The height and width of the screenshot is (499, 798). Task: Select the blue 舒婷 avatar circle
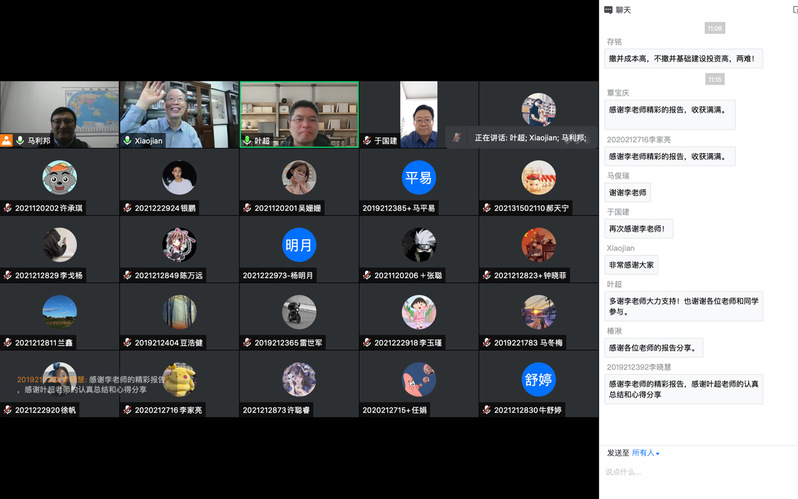pyautogui.click(x=538, y=380)
